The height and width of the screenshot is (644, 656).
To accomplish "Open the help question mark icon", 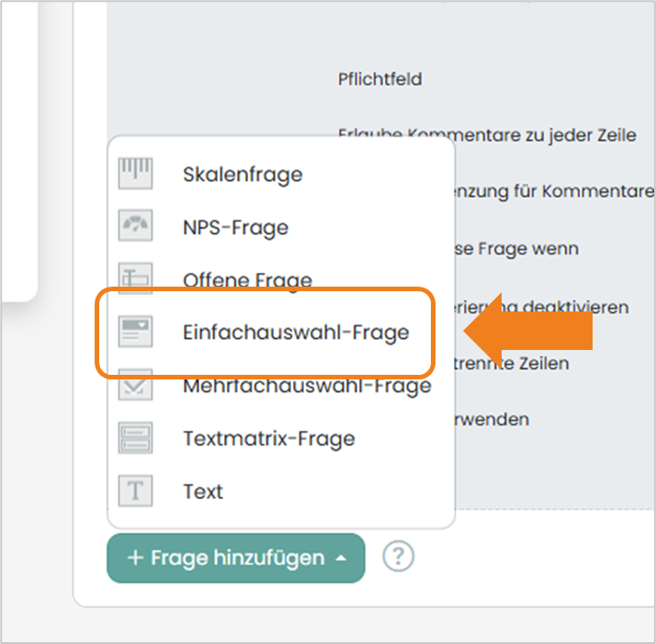I will tap(398, 557).
